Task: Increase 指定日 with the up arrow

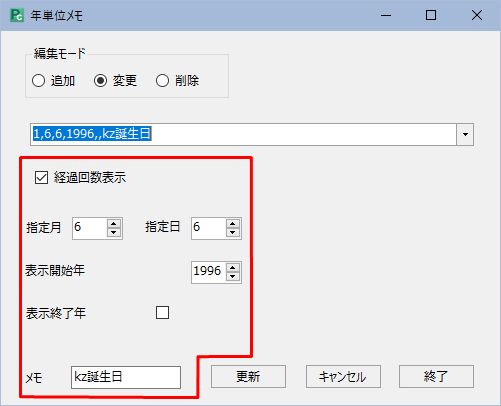Action: (233, 224)
